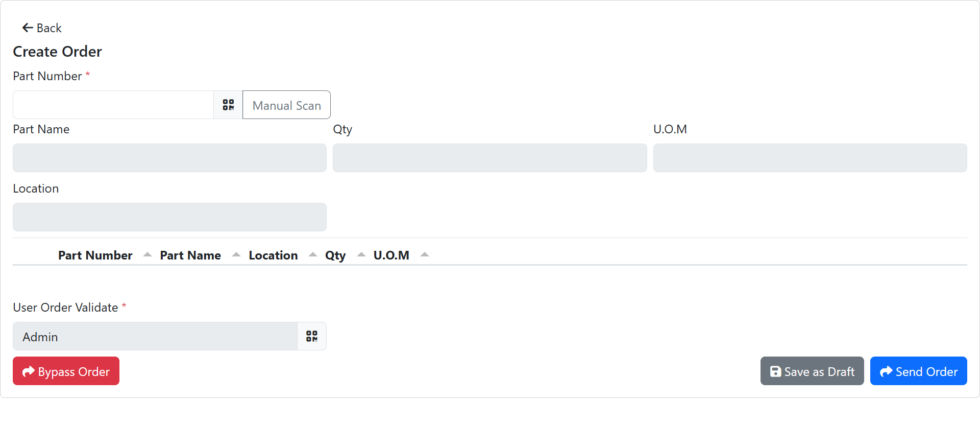980x448 pixels.
Task: Sort table by U.O.M column header
Action: coord(401,255)
